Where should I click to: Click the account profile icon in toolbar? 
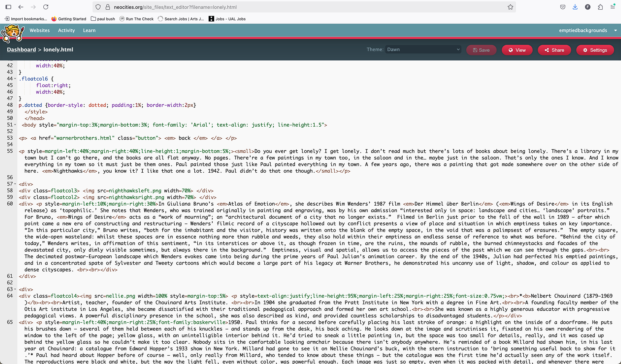588,7
